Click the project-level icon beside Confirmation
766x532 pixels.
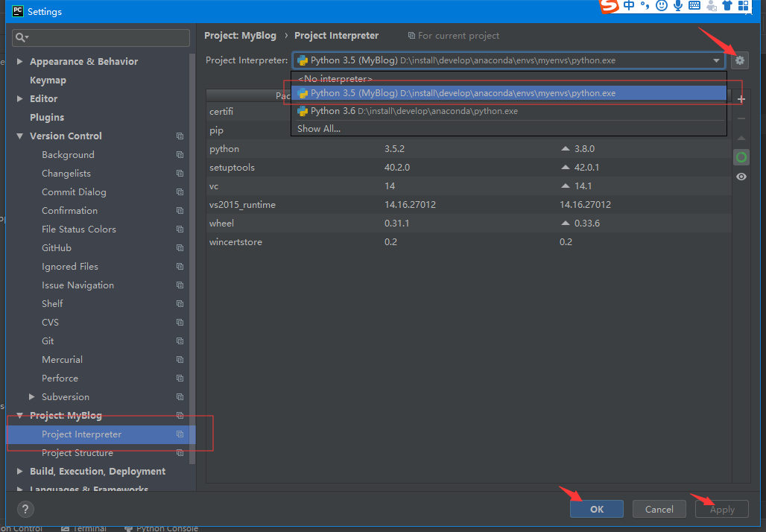tap(180, 210)
